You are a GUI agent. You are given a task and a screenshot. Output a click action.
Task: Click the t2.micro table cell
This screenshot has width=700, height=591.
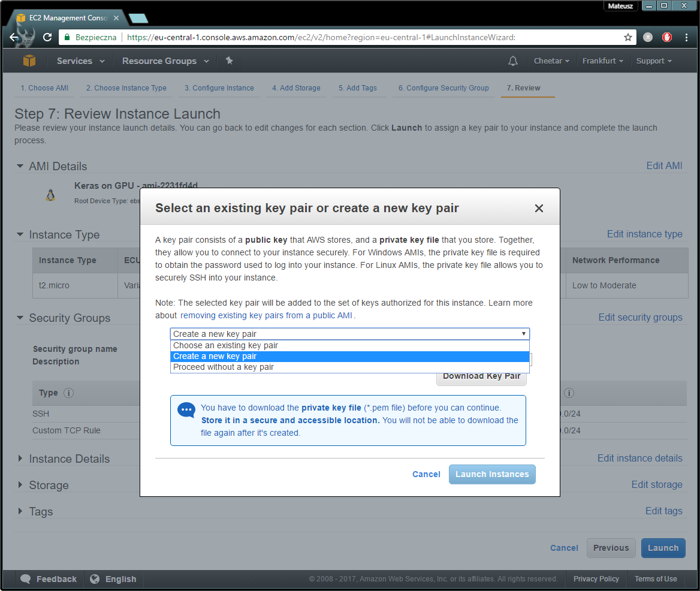(x=75, y=285)
